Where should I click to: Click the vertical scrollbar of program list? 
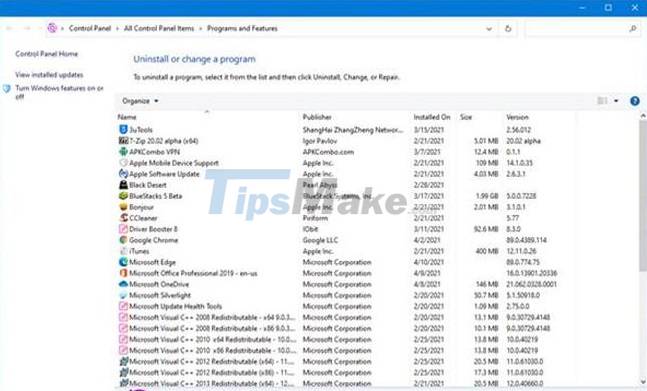point(643,196)
